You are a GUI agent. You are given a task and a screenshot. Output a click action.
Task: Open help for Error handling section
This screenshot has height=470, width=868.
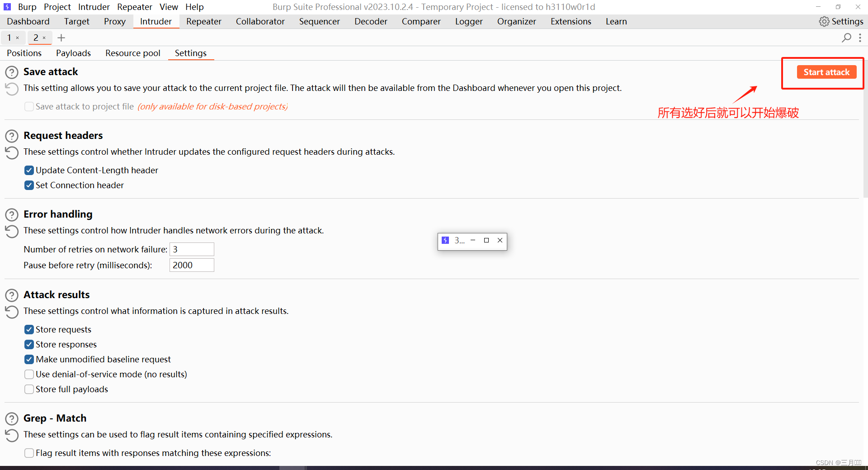pyautogui.click(x=12, y=215)
